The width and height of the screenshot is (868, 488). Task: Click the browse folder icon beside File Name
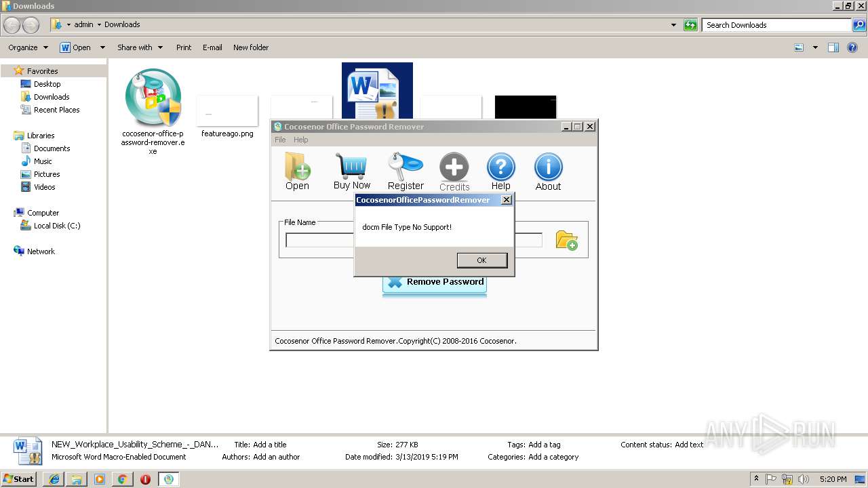(567, 240)
